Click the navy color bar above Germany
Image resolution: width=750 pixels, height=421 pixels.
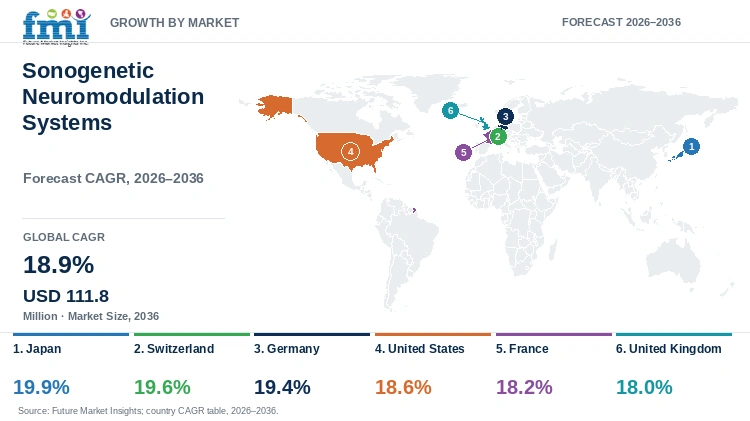point(312,334)
